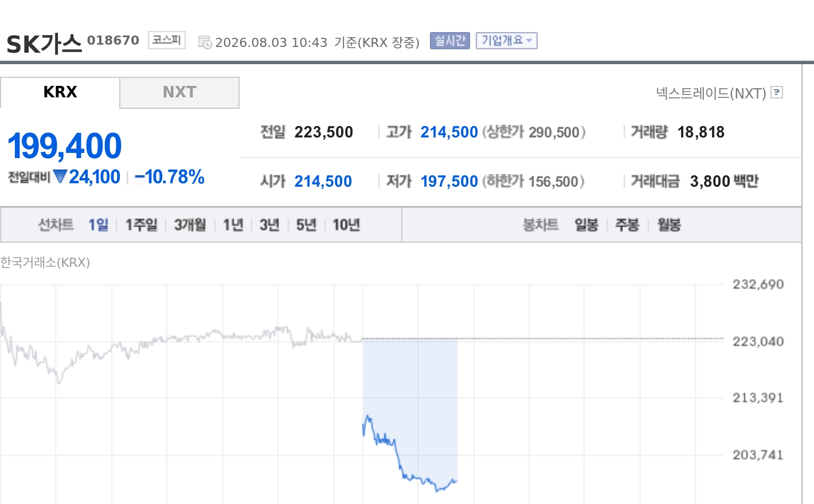814x504 pixels.
Task: Show the 10년 line chart
Action: 346,225
